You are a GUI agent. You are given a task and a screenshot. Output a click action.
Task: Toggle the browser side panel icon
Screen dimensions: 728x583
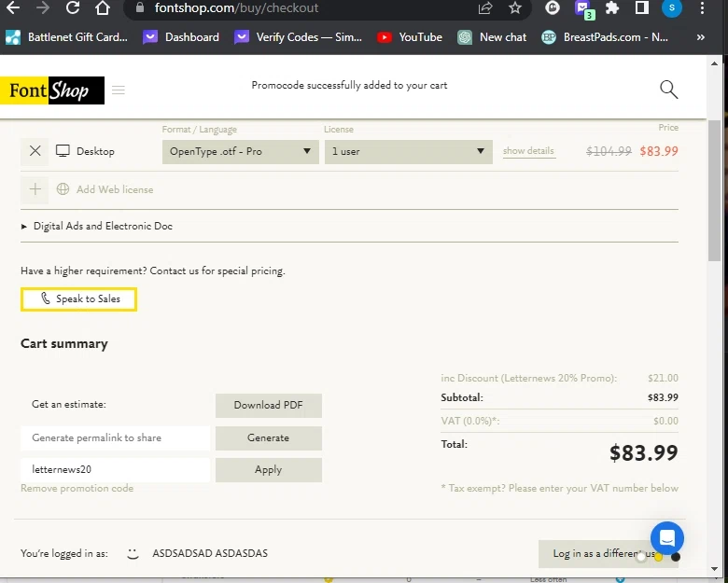click(x=642, y=7)
